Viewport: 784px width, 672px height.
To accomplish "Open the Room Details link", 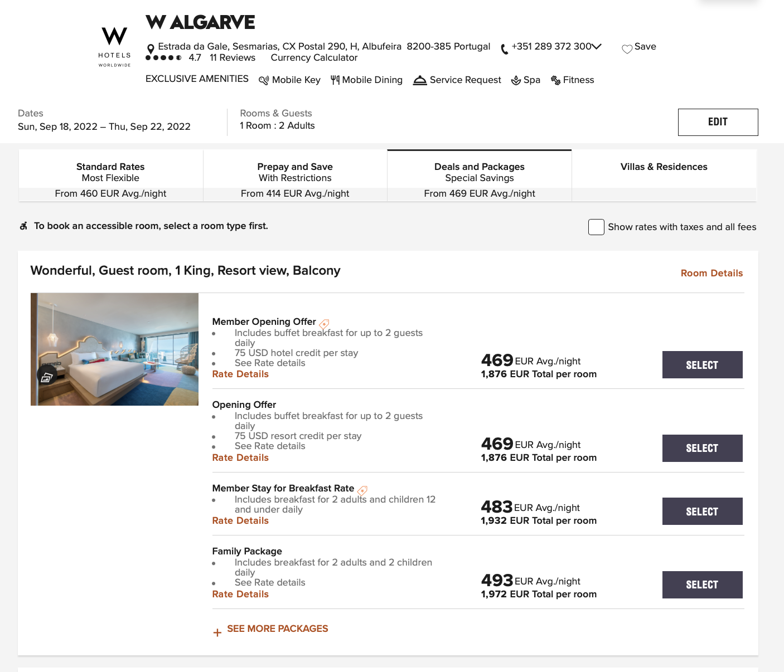I will coord(712,273).
